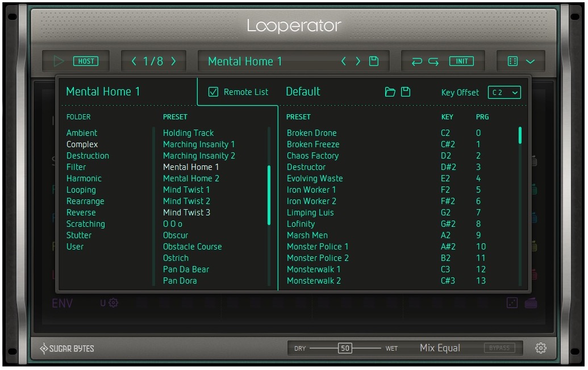Image resolution: width=588 pixels, height=370 pixels.
Task: Click the Sugar Bytes logo
Action: (x=67, y=348)
